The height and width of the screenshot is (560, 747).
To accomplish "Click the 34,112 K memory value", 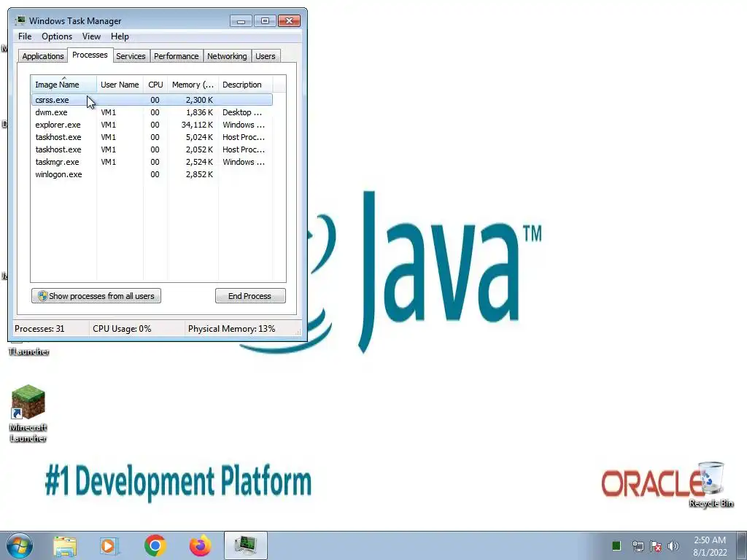I will point(197,125).
